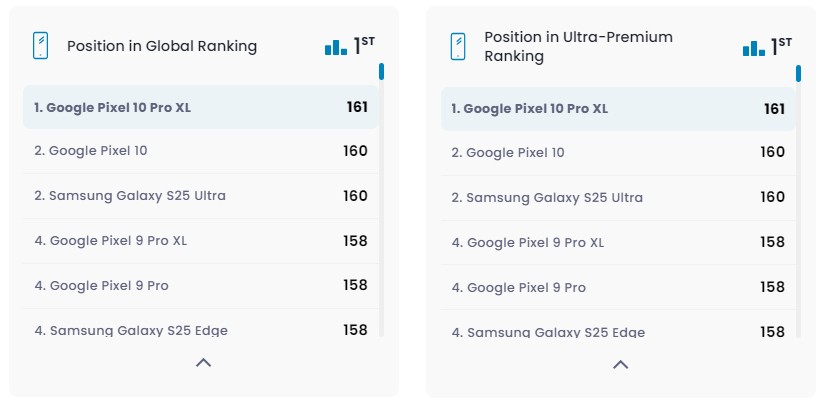This screenshot has width=818, height=402.
Task: Open Google Pixel 10 in Global Ranking
Action: (x=91, y=151)
